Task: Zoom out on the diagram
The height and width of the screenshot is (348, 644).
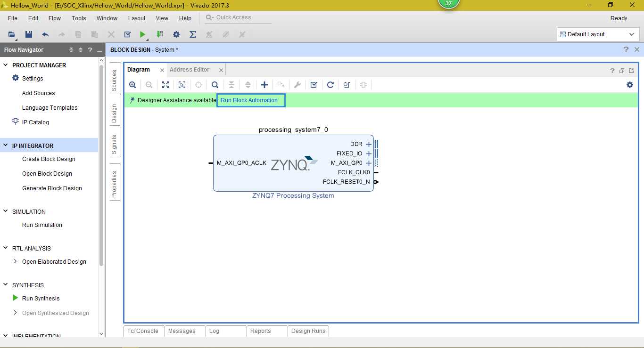Action: point(149,85)
